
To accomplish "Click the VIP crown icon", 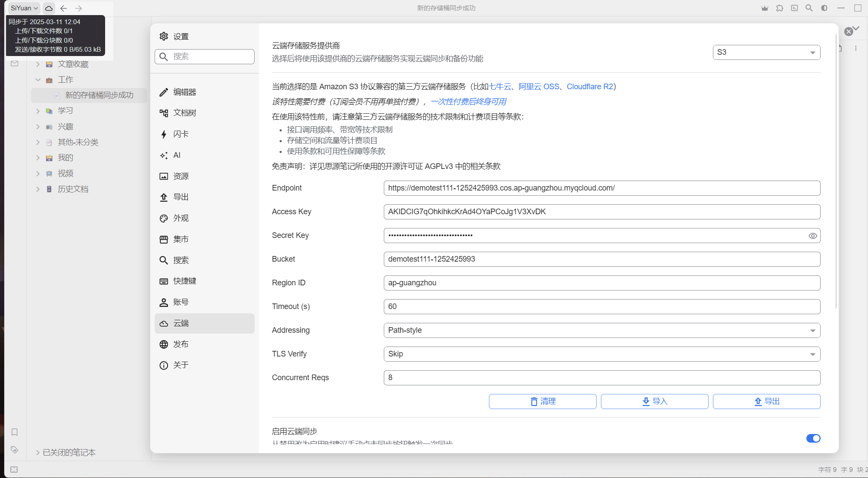I will click(x=765, y=8).
